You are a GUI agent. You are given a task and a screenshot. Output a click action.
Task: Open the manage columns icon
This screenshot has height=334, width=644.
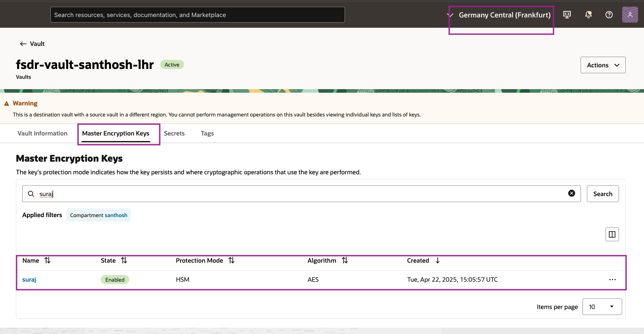[x=612, y=234]
